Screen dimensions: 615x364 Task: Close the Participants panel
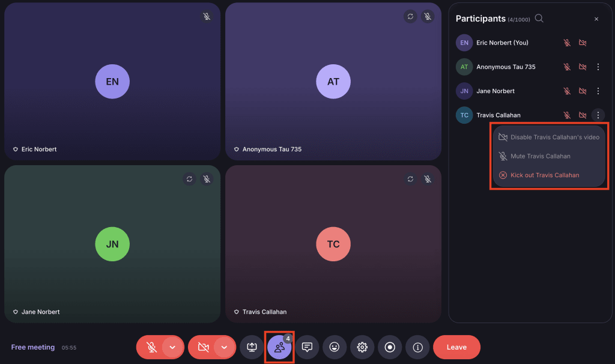tap(596, 19)
